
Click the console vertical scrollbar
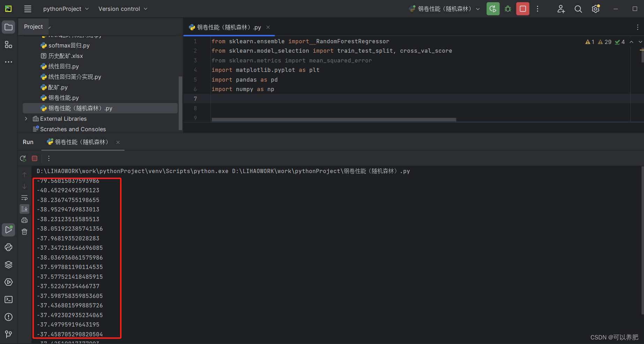[x=642, y=241]
